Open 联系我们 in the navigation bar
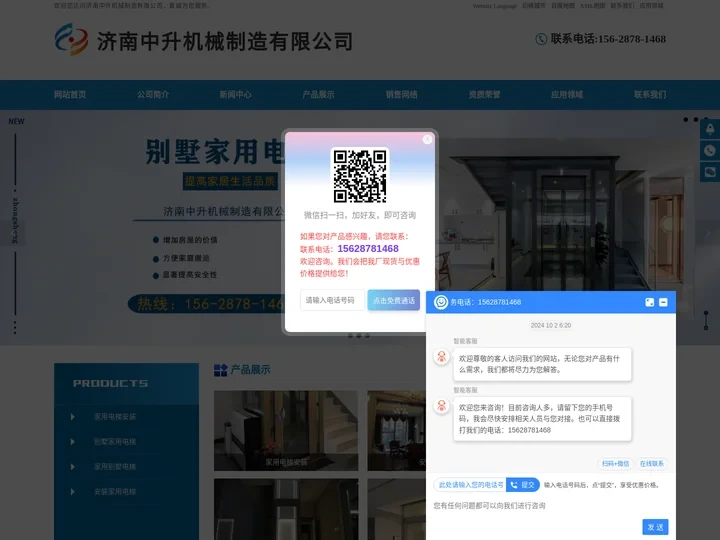The image size is (720, 540). click(650, 95)
